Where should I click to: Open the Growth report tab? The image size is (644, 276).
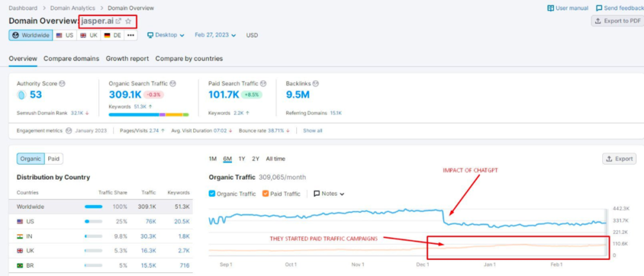[128, 59]
